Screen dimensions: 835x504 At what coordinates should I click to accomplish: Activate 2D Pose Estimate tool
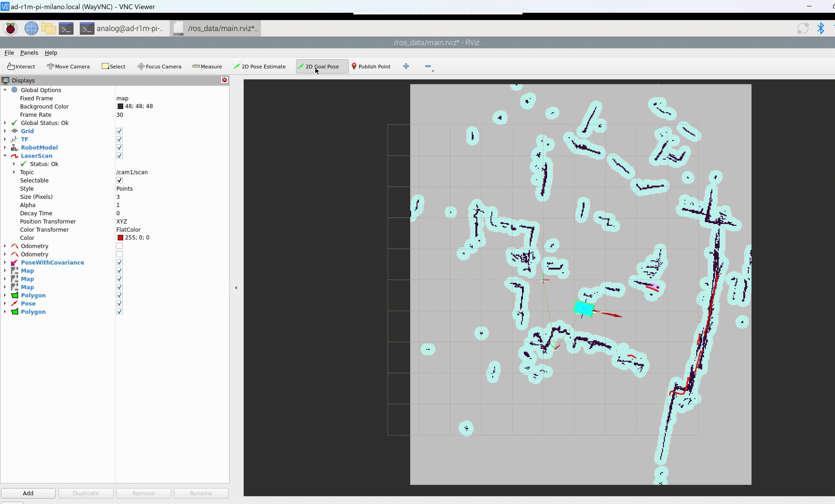[x=260, y=66]
